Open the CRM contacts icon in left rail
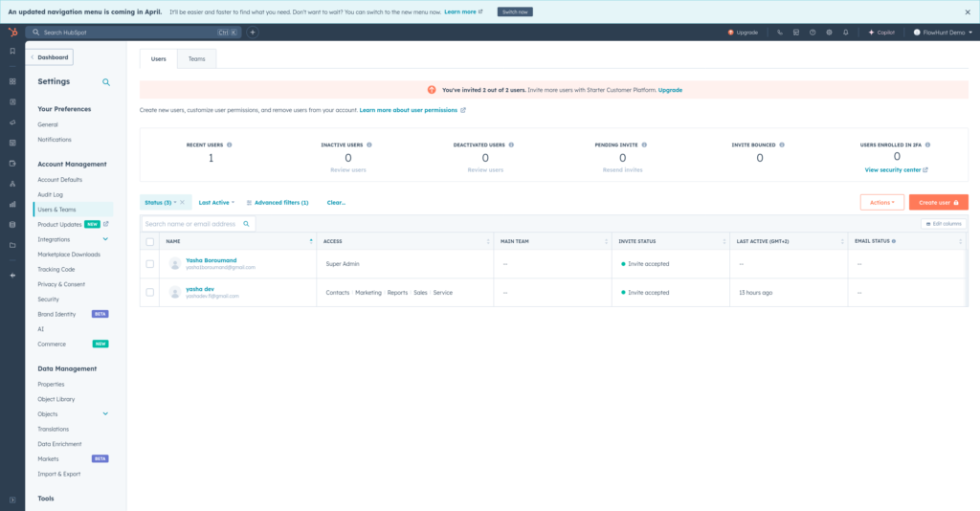The image size is (980, 511). click(x=12, y=101)
